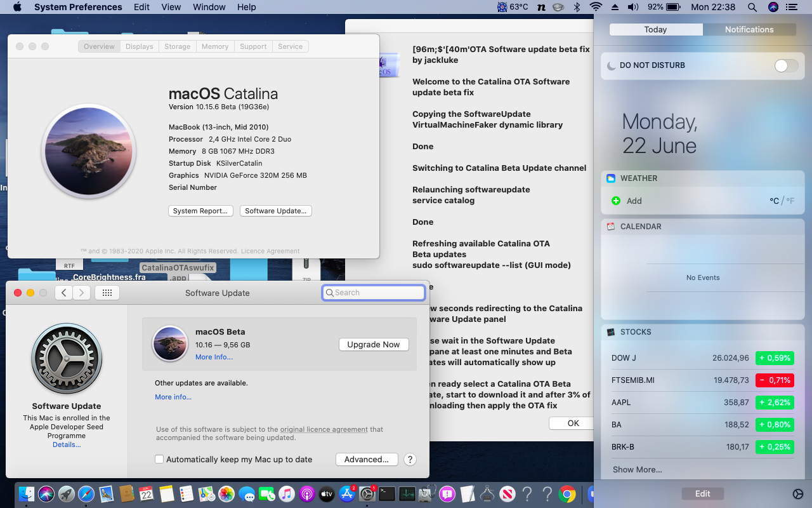The image size is (812, 508).
Task: Select Memory tab in About This Mac
Action: pos(215,46)
